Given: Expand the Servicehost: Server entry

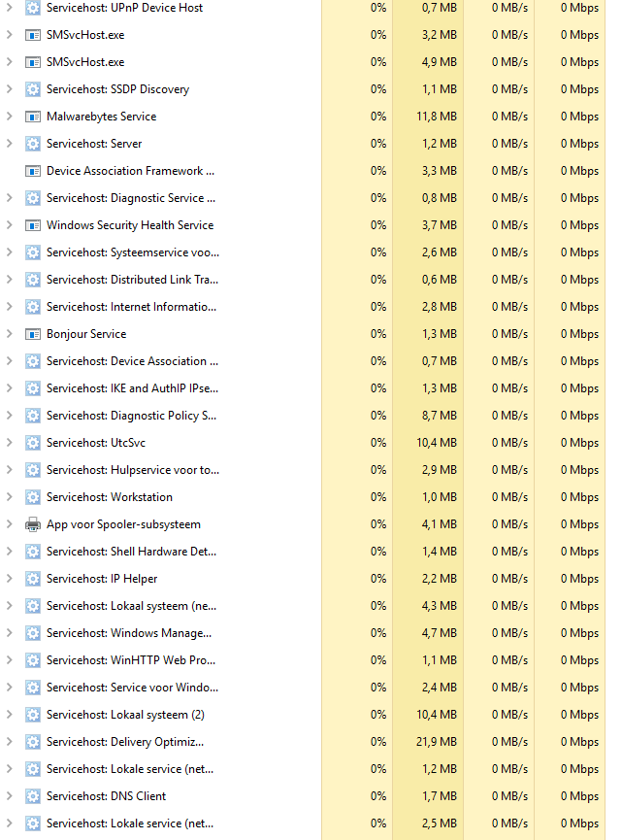Looking at the screenshot, I should (9, 144).
